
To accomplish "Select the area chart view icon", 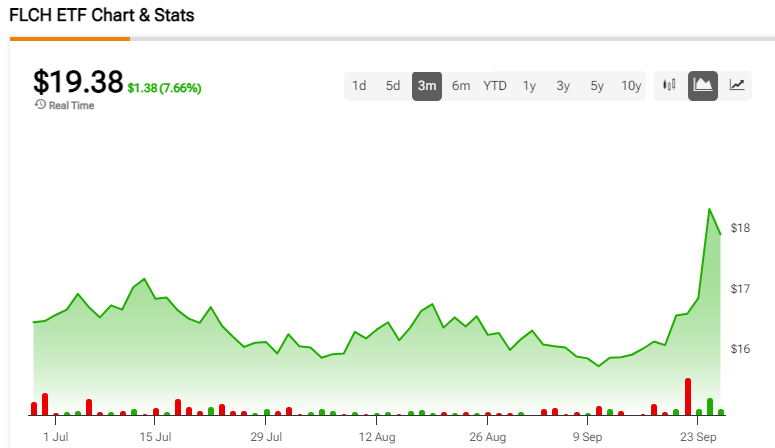I will (x=703, y=86).
